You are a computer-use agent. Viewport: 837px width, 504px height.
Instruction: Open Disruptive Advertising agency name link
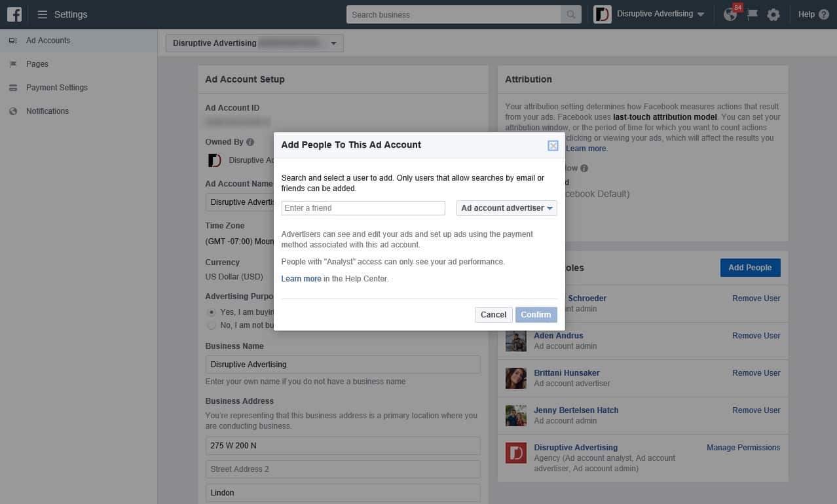(576, 448)
